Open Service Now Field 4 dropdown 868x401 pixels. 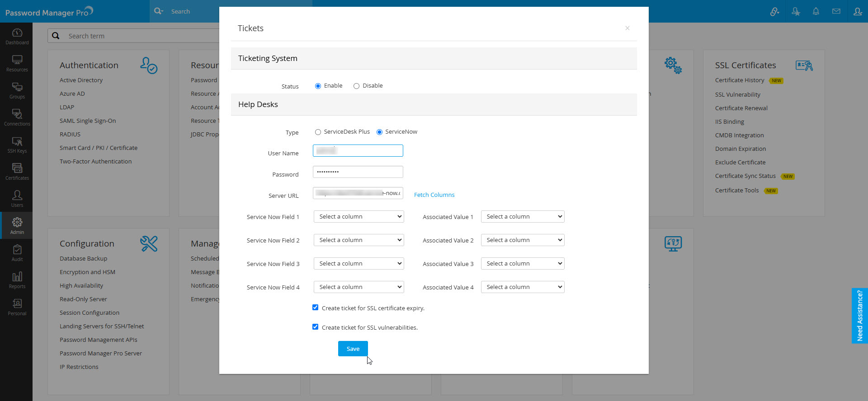(x=359, y=287)
